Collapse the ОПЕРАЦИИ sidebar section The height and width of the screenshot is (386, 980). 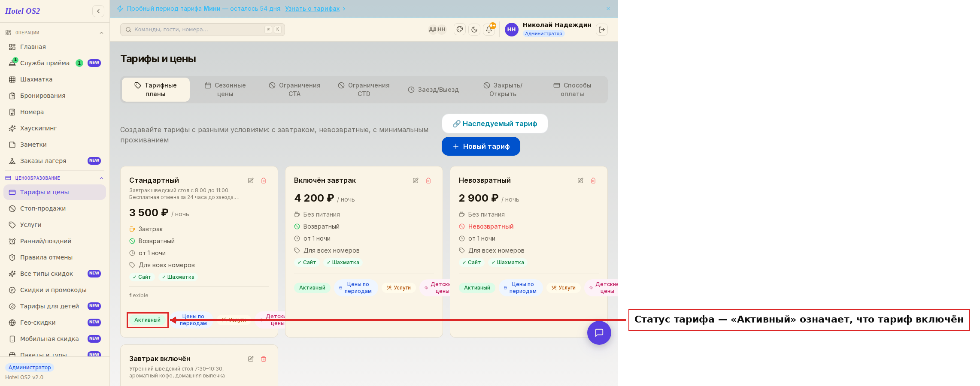101,33
